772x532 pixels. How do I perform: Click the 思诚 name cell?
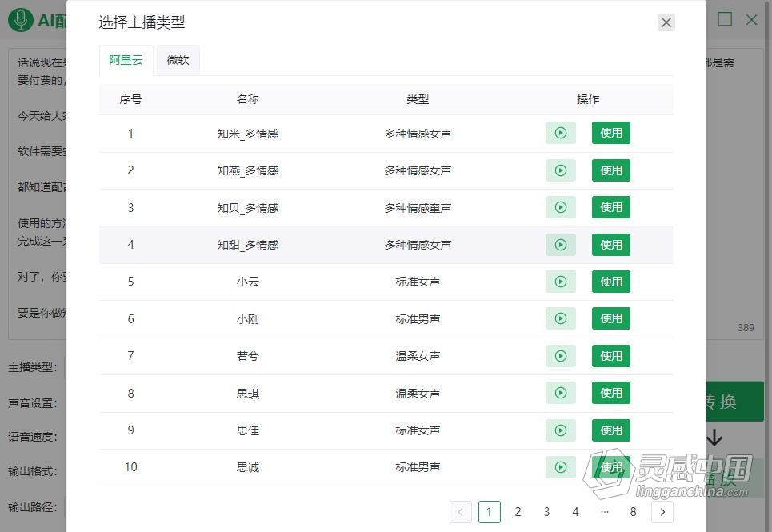[248, 467]
